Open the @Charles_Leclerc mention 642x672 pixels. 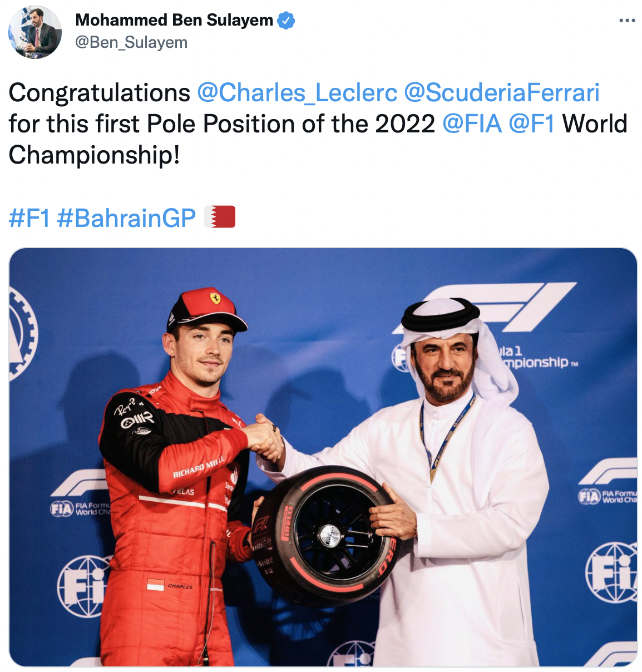point(298,93)
